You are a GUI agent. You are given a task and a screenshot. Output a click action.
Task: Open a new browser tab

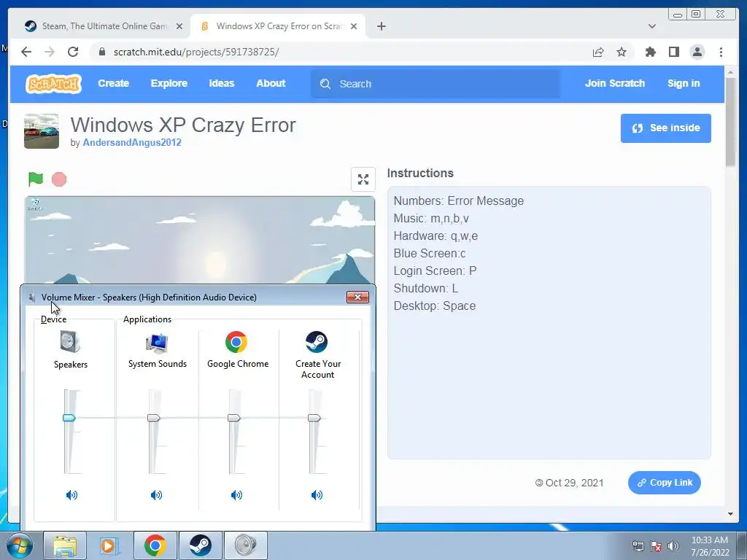[x=381, y=26]
